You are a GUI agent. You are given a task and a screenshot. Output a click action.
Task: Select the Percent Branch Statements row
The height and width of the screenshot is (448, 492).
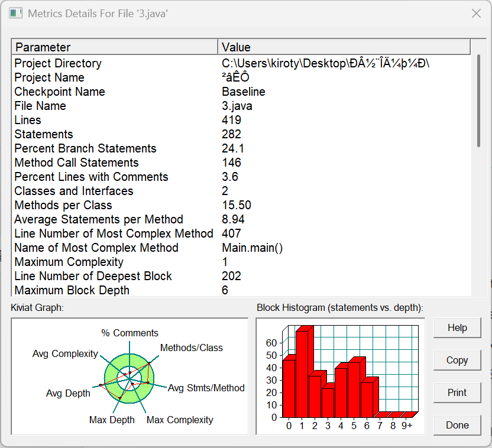(241, 148)
